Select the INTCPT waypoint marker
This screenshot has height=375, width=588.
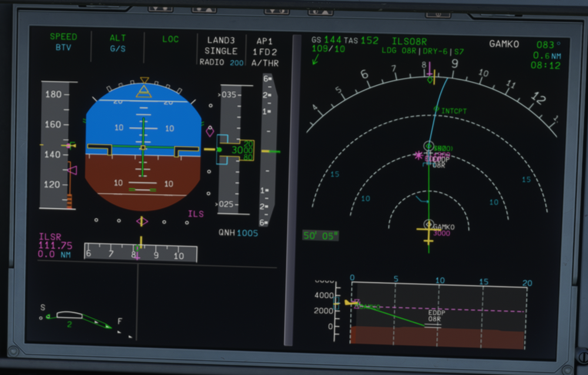coord(436,109)
